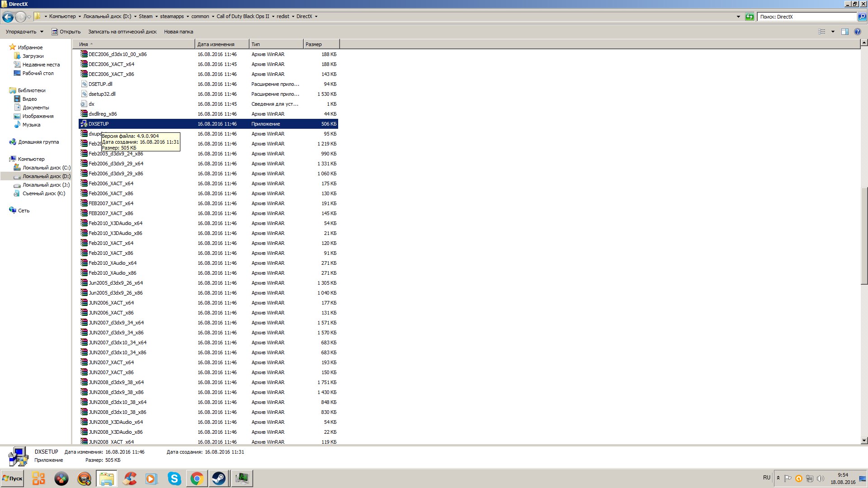Click the search magnifier icon
Screen dimensions: 868x488
tap(862, 17)
